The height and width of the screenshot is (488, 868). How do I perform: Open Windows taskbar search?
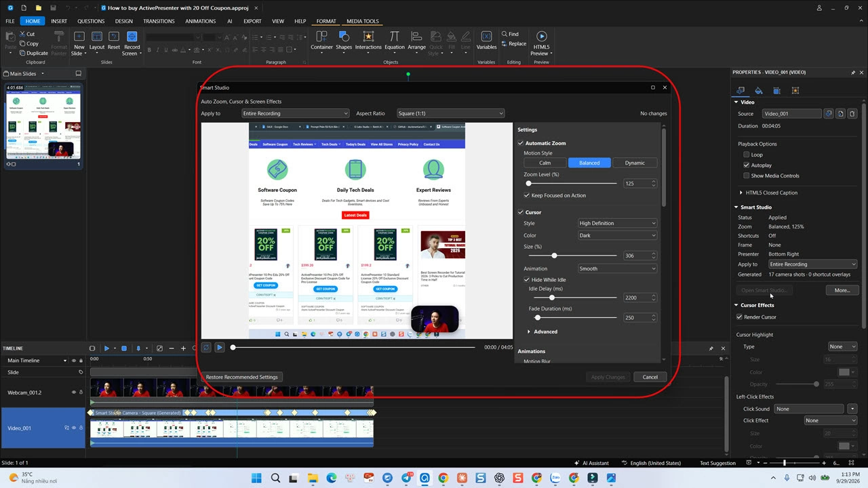[276, 478]
